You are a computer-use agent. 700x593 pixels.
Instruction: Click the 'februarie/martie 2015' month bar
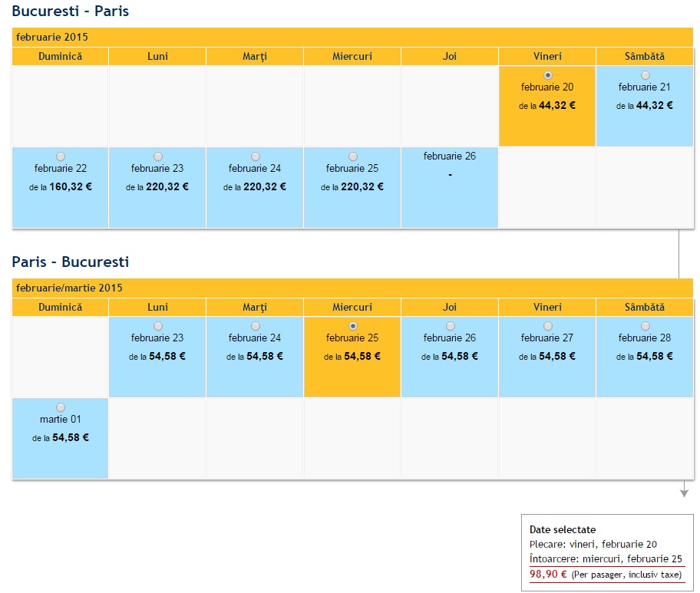(69, 288)
